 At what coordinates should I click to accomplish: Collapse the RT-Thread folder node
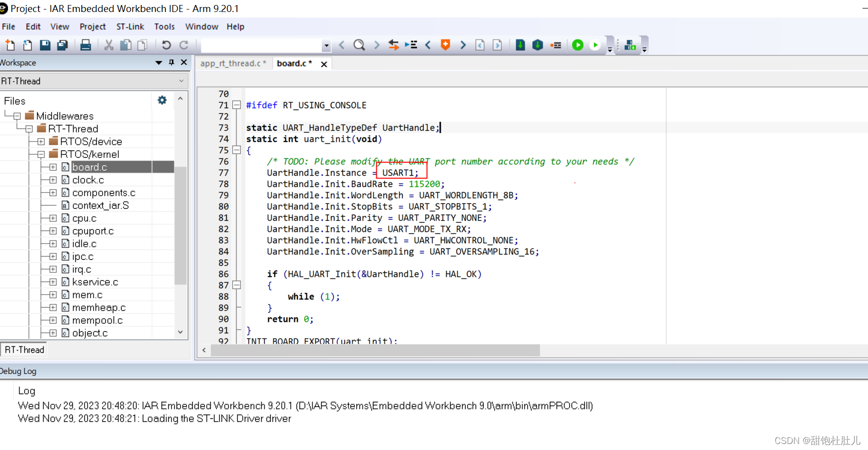tap(29, 129)
